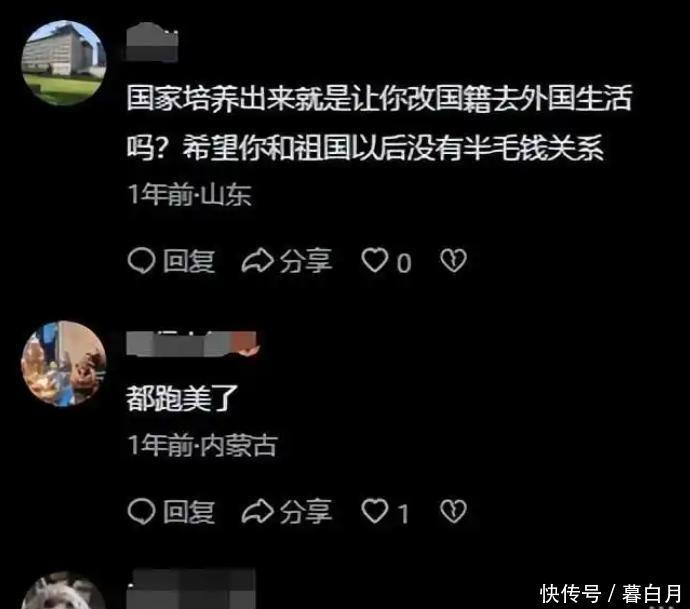Click share arrow icon on Shandong comment
The height and width of the screenshot is (609, 690).
pyautogui.click(x=257, y=260)
